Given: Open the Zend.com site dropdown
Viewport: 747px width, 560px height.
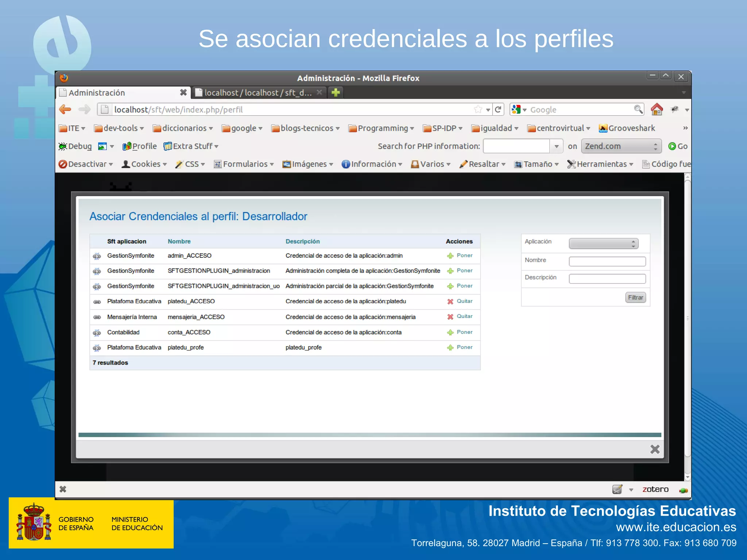Looking at the screenshot, I should point(622,146).
